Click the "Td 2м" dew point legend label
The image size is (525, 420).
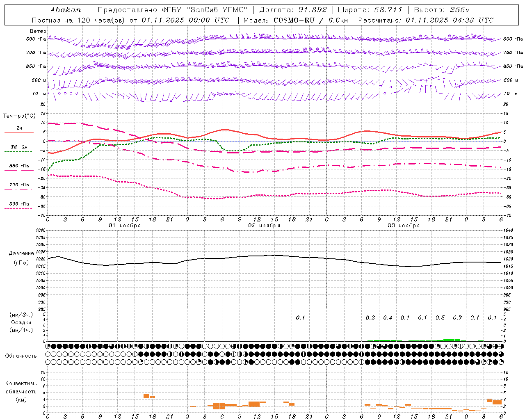(x=19, y=147)
